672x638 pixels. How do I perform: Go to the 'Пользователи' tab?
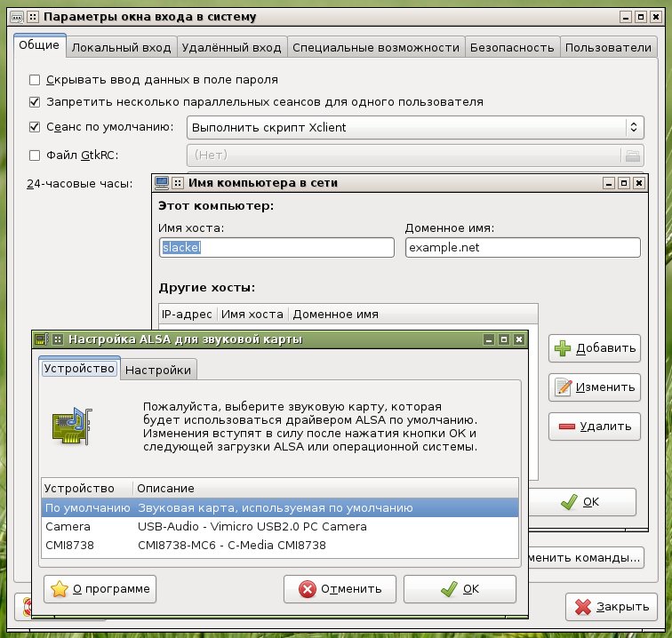pos(609,48)
